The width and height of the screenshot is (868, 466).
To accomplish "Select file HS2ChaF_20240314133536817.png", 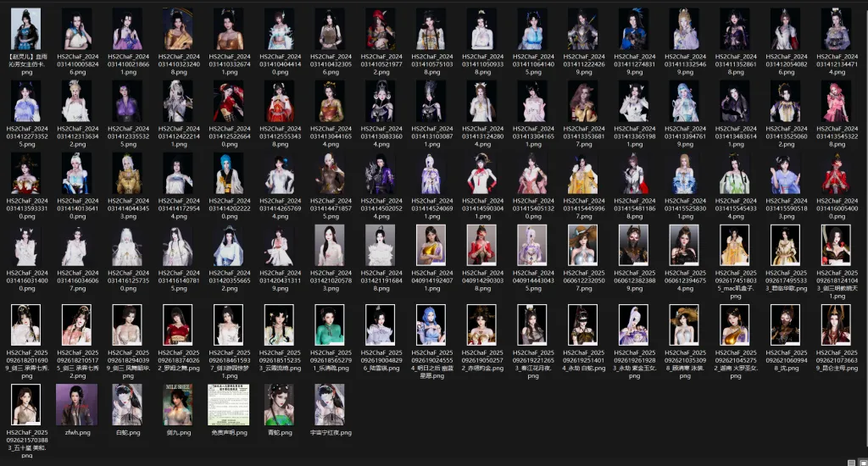I will pyautogui.click(x=583, y=102).
